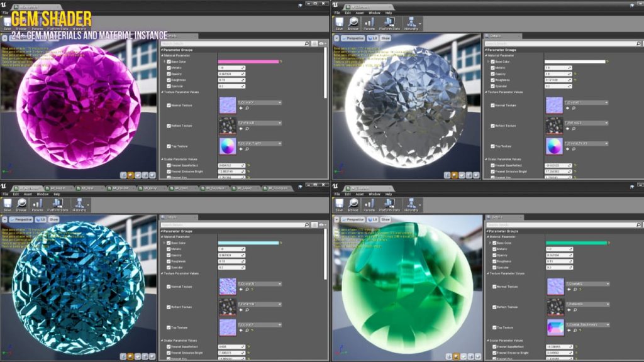
Task: Click Show button in green gem viewport
Action: (386, 219)
